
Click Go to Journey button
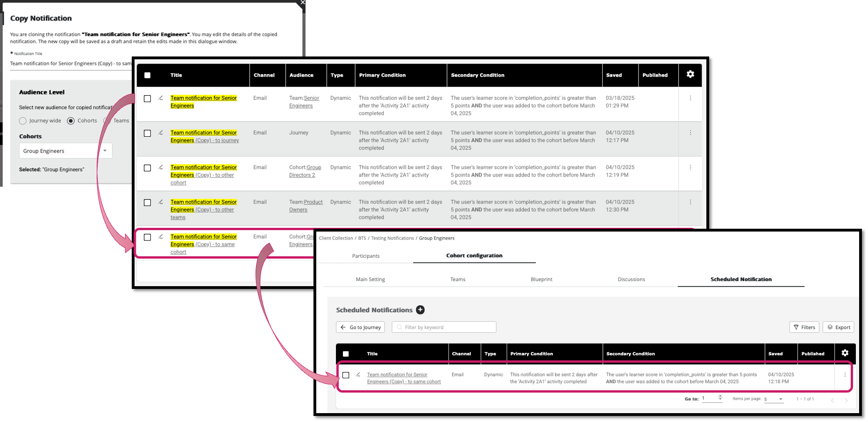(x=360, y=327)
